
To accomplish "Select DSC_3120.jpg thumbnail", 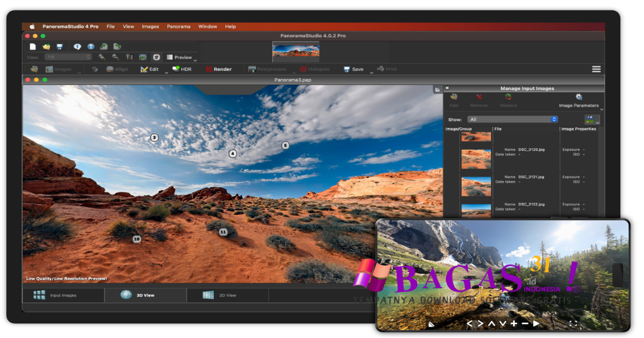I will click(476, 159).
